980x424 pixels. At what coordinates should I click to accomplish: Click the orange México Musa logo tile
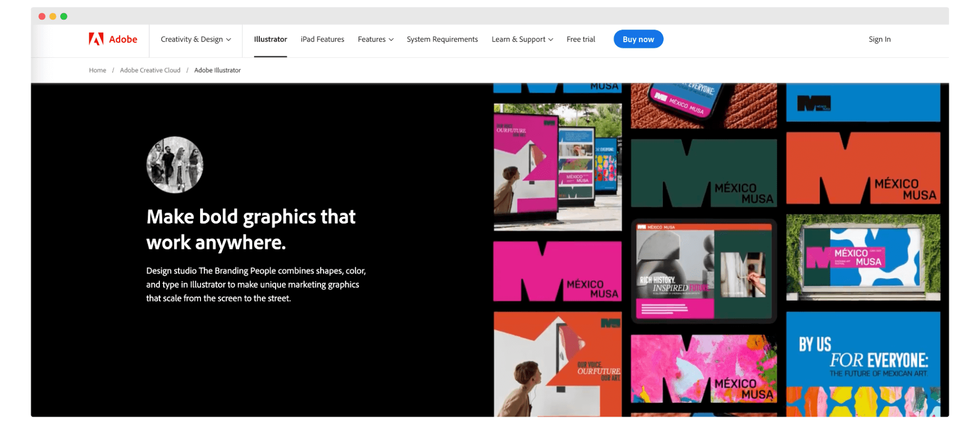(x=863, y=168)
